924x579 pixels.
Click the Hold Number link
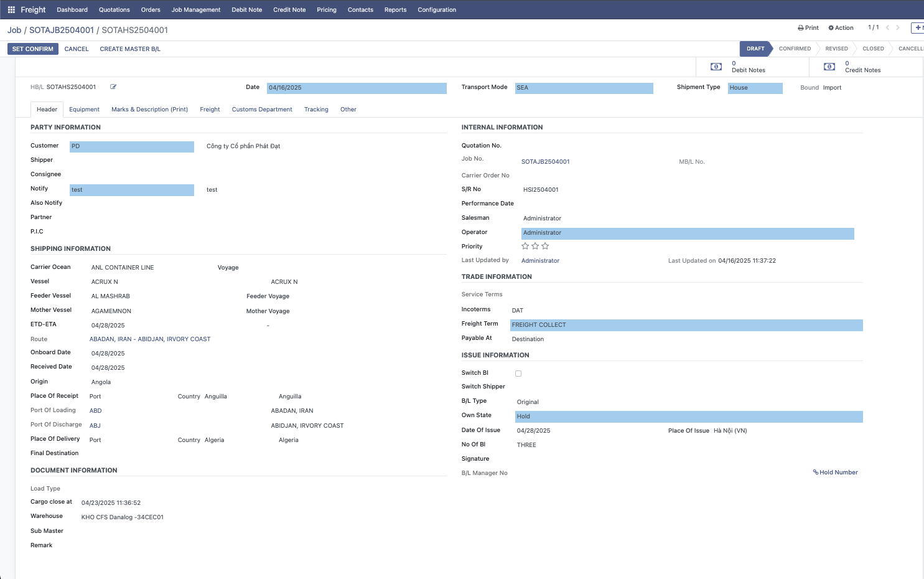pyautogui.click(x=836, y=473)
